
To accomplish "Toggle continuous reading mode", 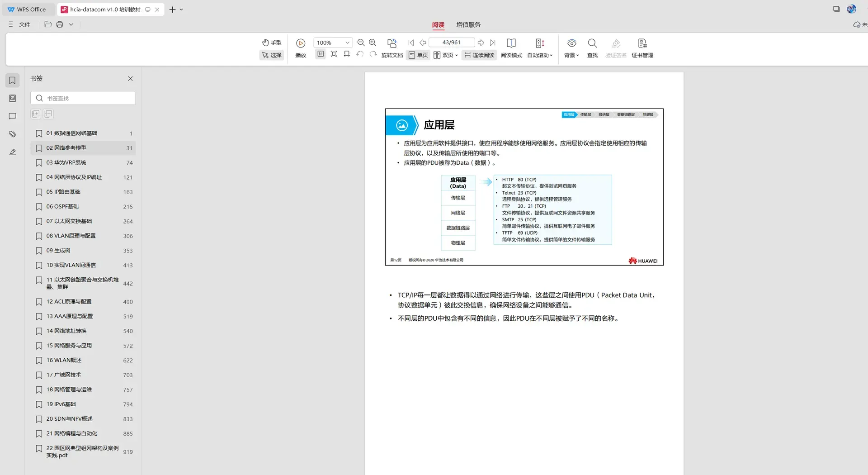I will (479, 55).
